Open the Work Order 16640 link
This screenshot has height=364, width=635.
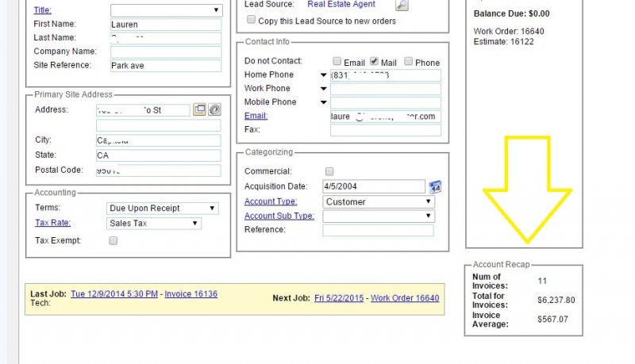pos(404,298)
